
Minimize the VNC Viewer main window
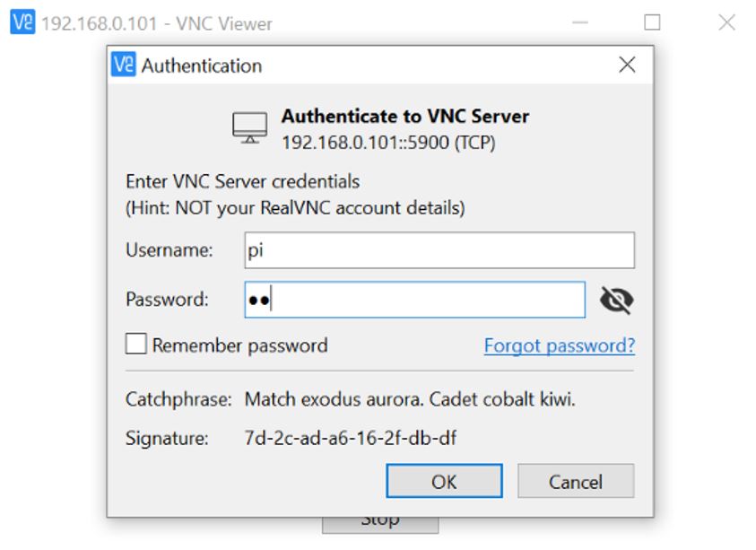(x=580, y=22)
